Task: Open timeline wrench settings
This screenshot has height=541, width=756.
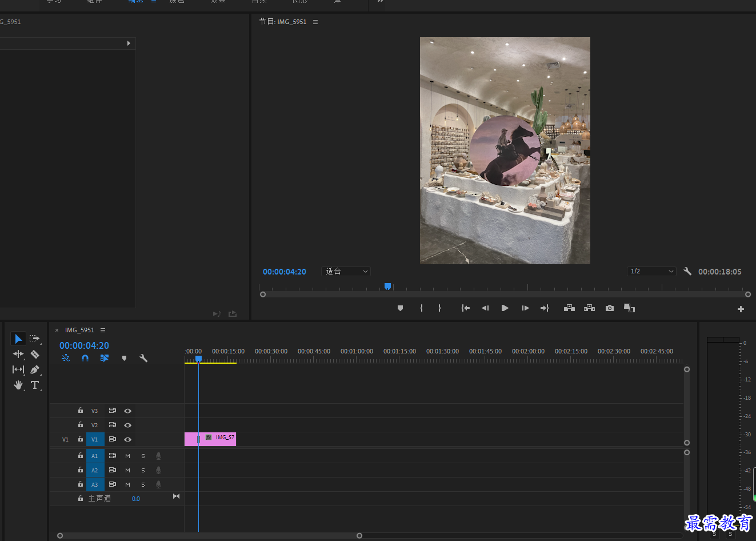Action: click(x=143, y=358)
